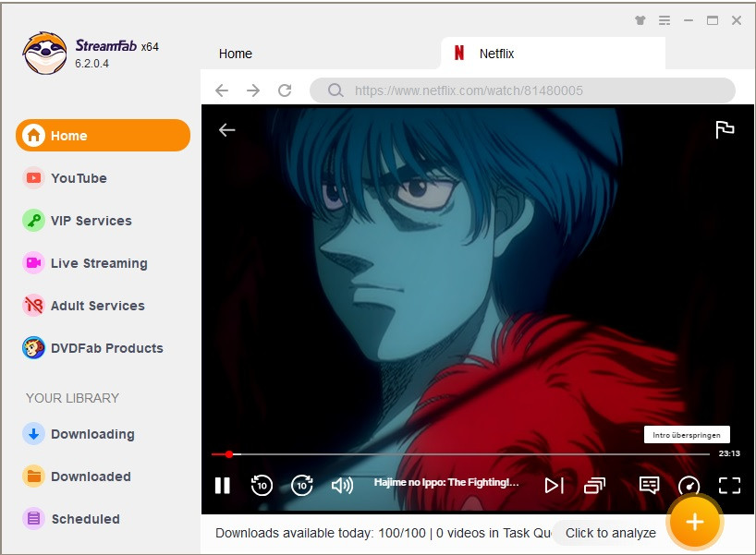Click the green VIP key icon

point(34,221)
